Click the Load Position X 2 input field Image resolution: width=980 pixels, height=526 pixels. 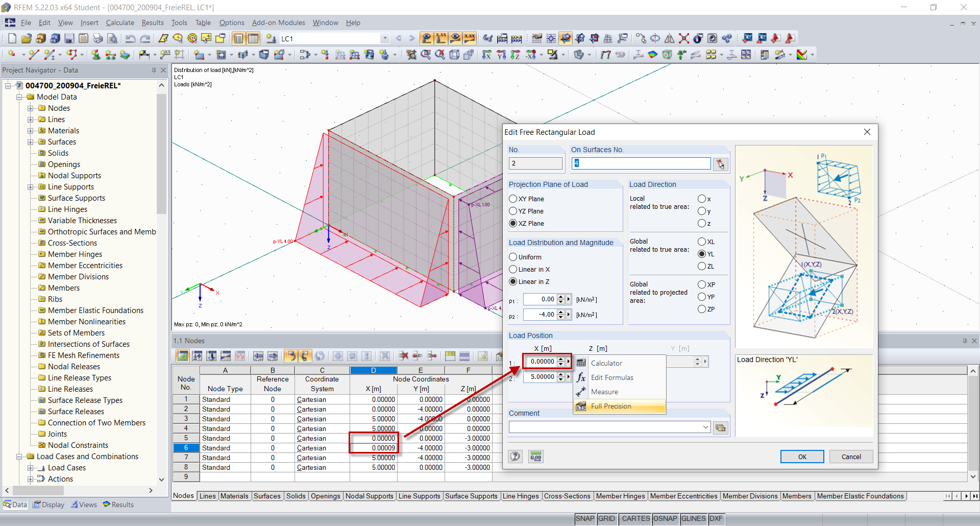pos(540,377)
